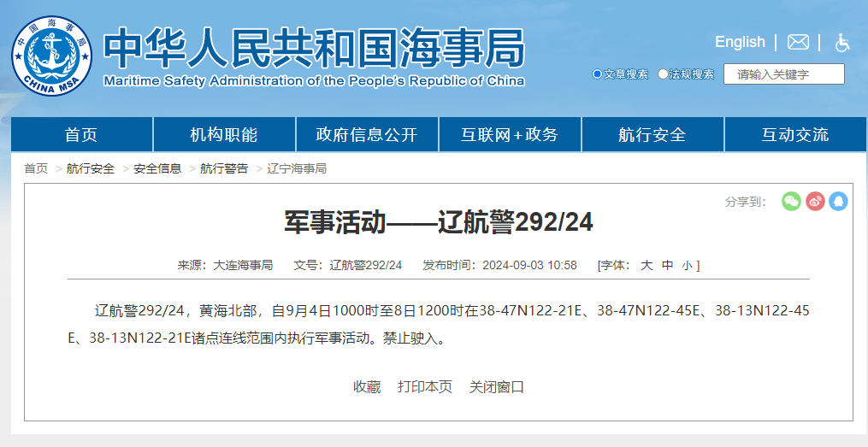Set font size to 小
The image size is (868, 447).
(687, 266)
